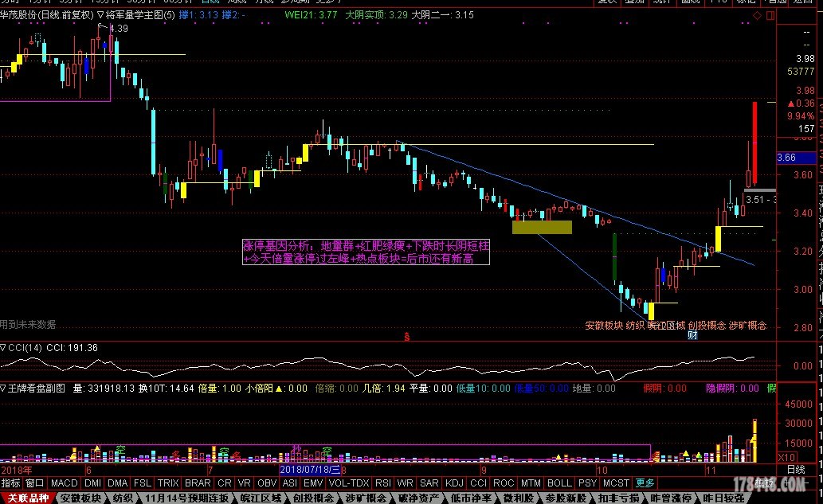The height and width of the screenshot is (504, 823).
Task: Select the ROC indicator tab
Action: 504,483
